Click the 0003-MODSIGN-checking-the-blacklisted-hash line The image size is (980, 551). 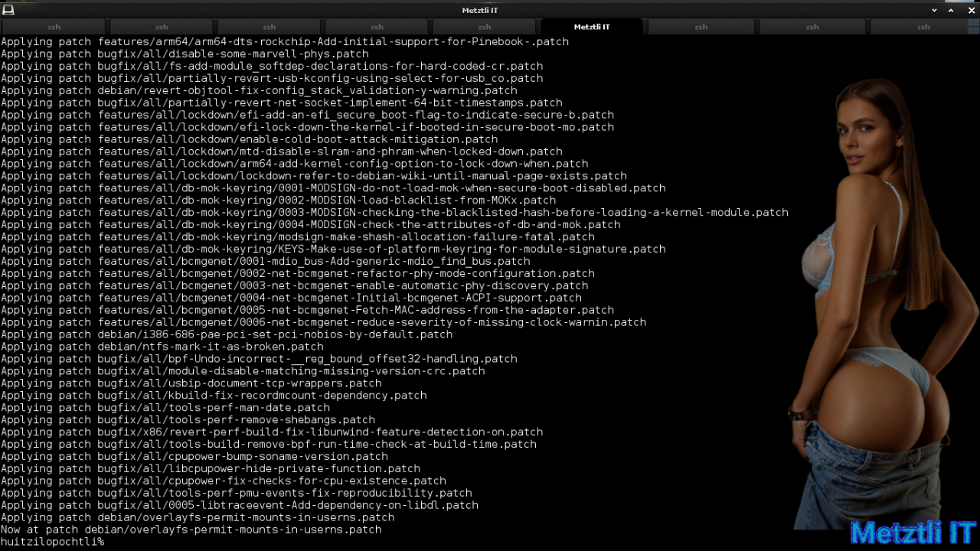(x=394, y=213)
